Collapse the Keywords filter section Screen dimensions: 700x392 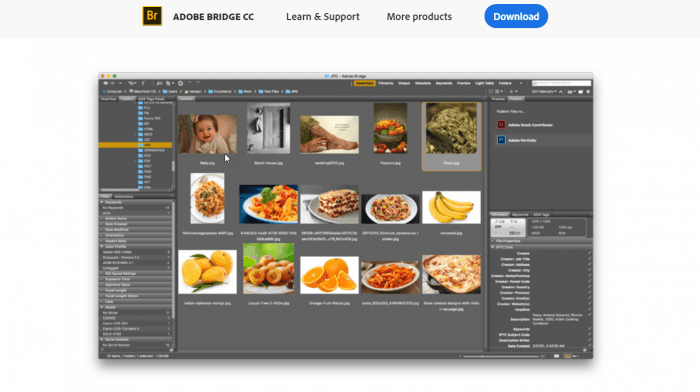102,202
